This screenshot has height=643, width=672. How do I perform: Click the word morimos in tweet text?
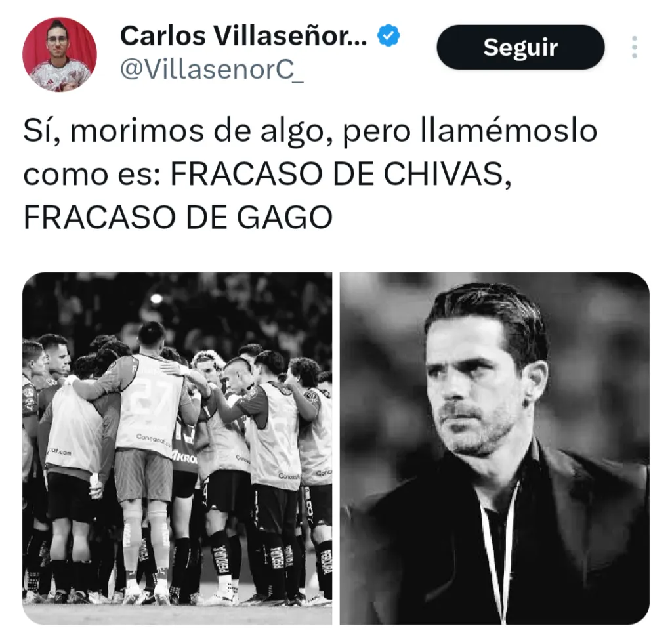[x=137, y=131]
